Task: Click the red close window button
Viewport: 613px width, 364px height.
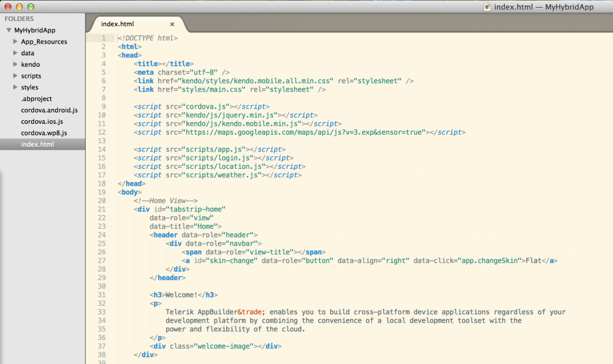Action: pos(8,7)
